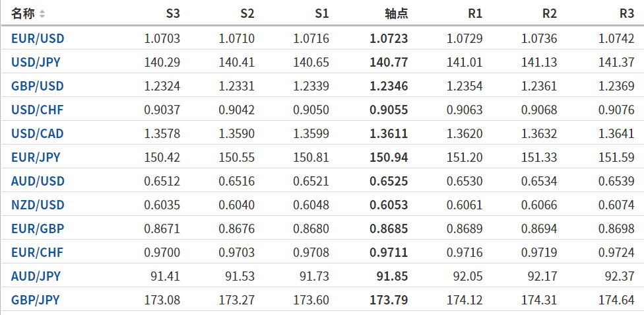Open the GBP/JPY currency pair link
644x315 pixels.
(x=36, y=300)
